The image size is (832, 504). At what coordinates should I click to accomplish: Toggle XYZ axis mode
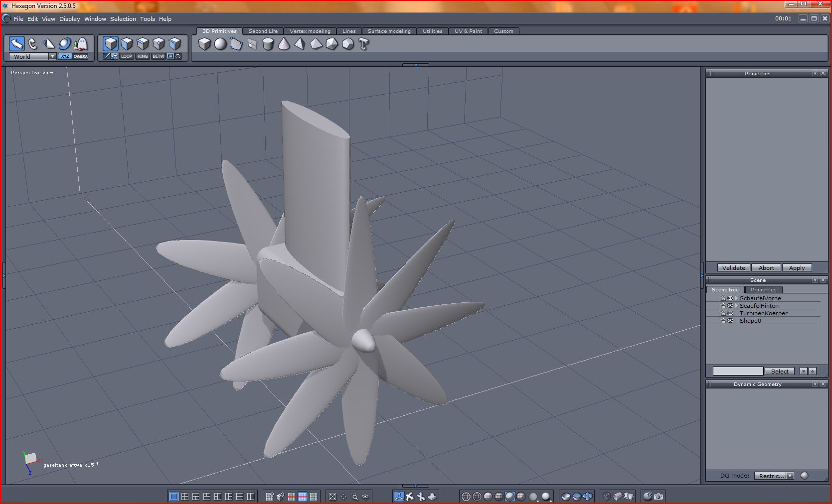tap(65, 57)
